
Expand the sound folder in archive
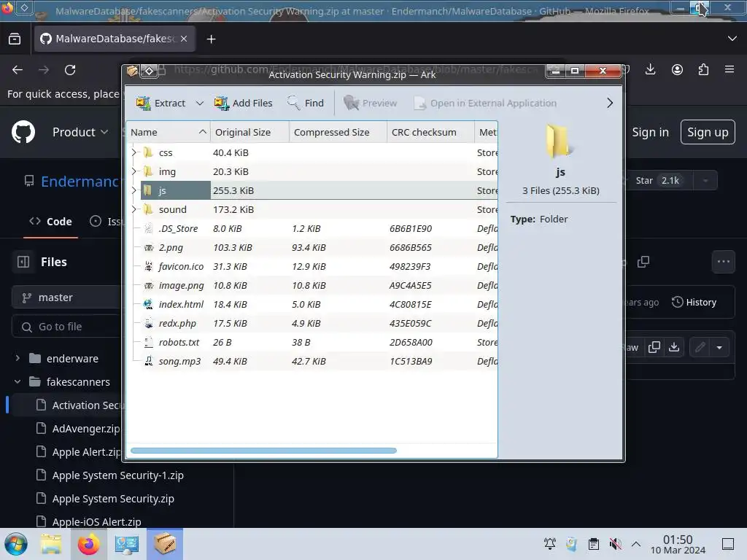point(134,209)
